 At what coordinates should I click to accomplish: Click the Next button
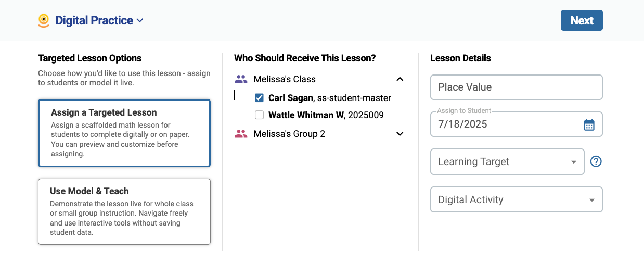coord(582,20)
